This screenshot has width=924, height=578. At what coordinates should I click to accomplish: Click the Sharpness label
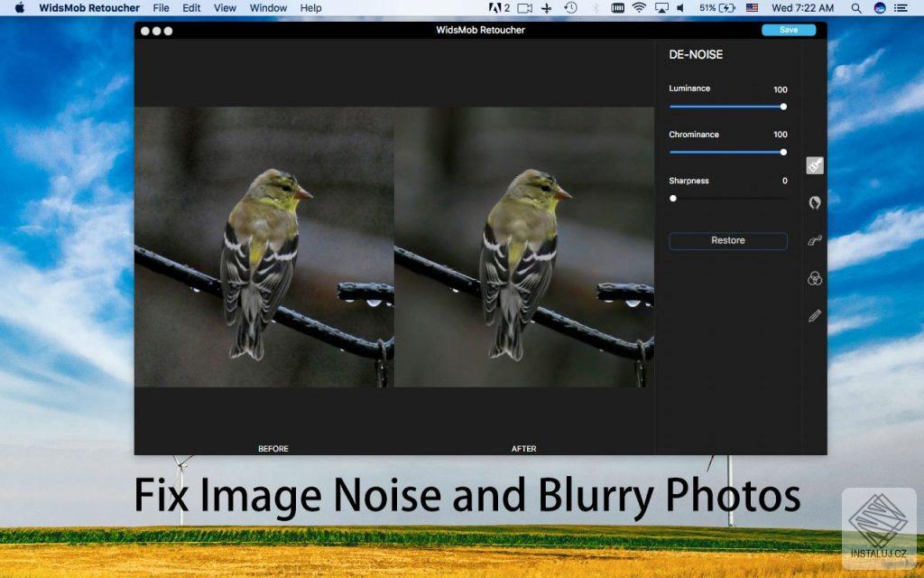[688, 181]
